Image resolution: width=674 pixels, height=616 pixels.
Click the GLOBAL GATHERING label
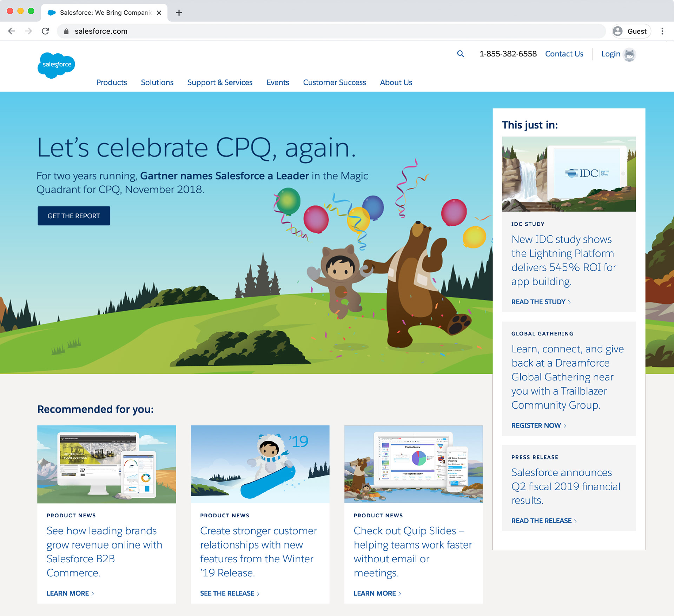(x=542, y=333)
